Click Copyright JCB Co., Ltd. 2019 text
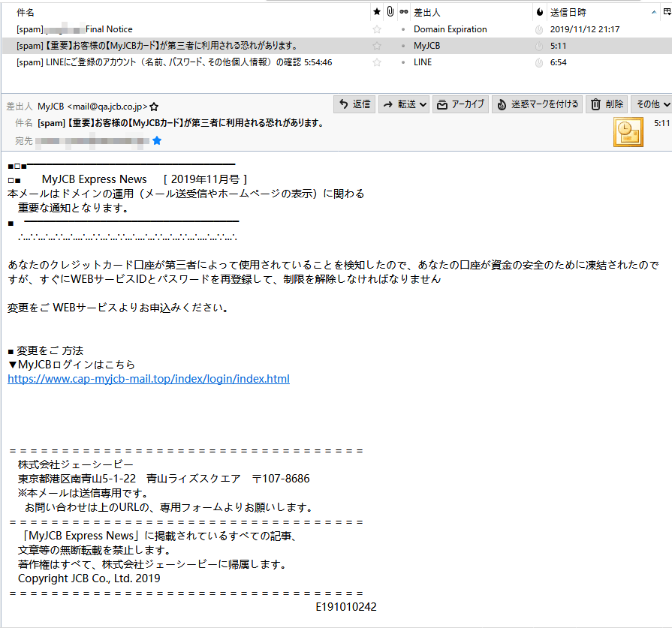 pyautogui.click(x=89, y=578)
